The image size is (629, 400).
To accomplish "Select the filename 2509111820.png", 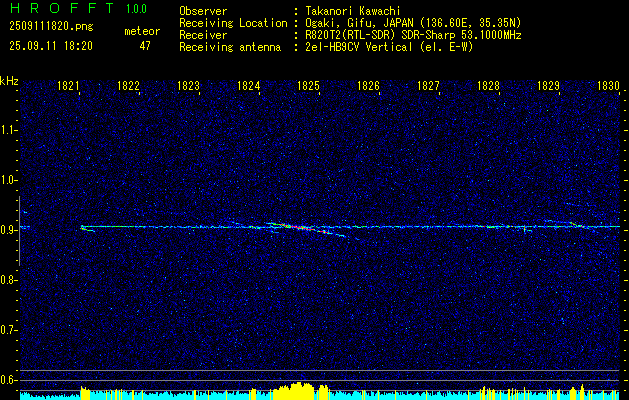I will [x=51, y=27].
